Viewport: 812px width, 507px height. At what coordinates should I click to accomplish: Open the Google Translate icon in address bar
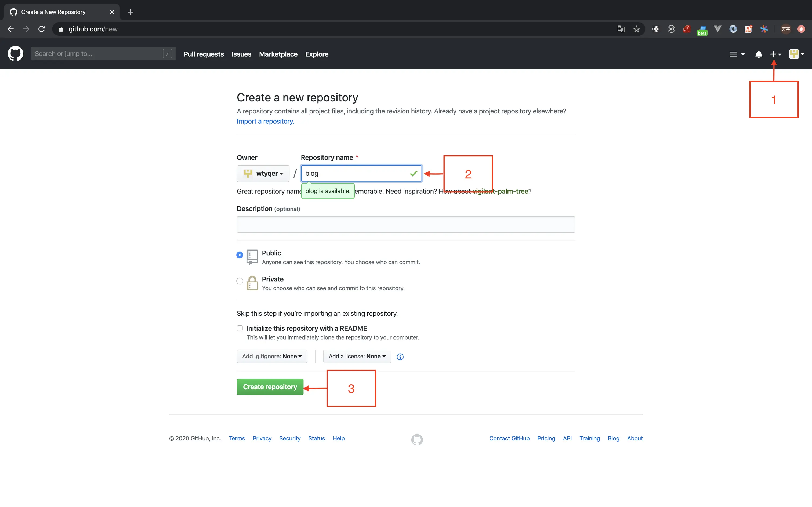pos(621,29)
